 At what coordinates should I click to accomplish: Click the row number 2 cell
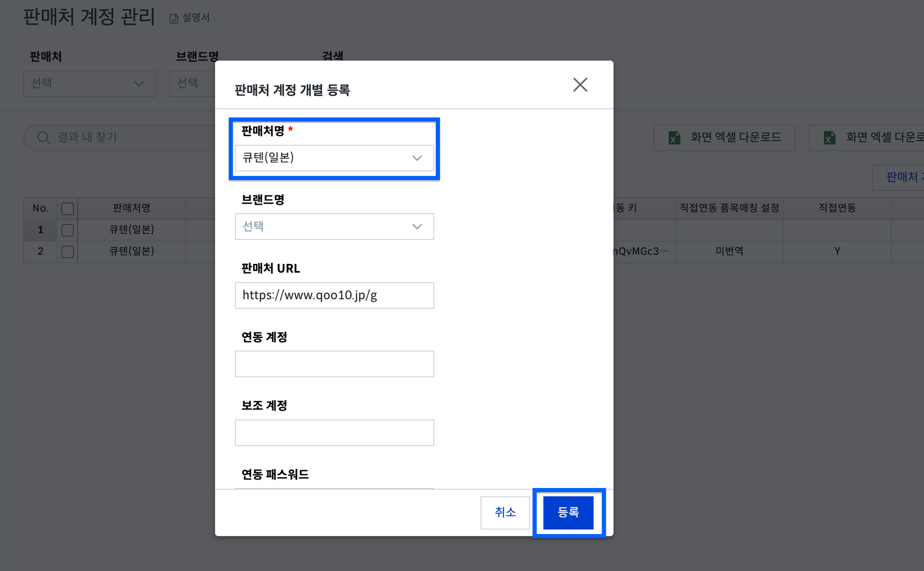click(x=40, y=251)
